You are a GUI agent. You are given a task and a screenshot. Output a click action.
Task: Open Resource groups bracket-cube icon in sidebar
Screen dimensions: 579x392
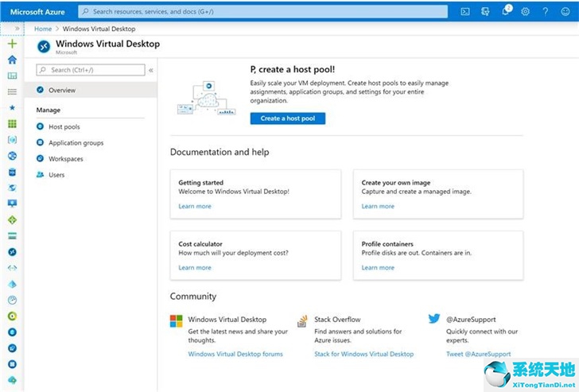pos(12,139)
